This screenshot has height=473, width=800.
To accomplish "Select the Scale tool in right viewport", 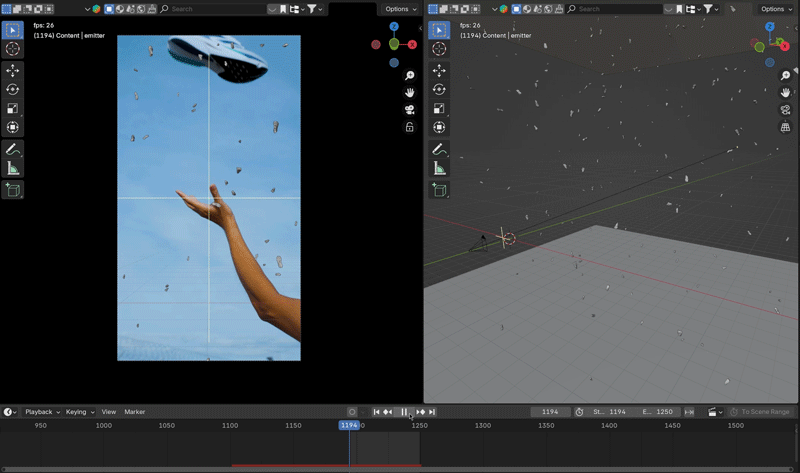I will tap(439, 108).
